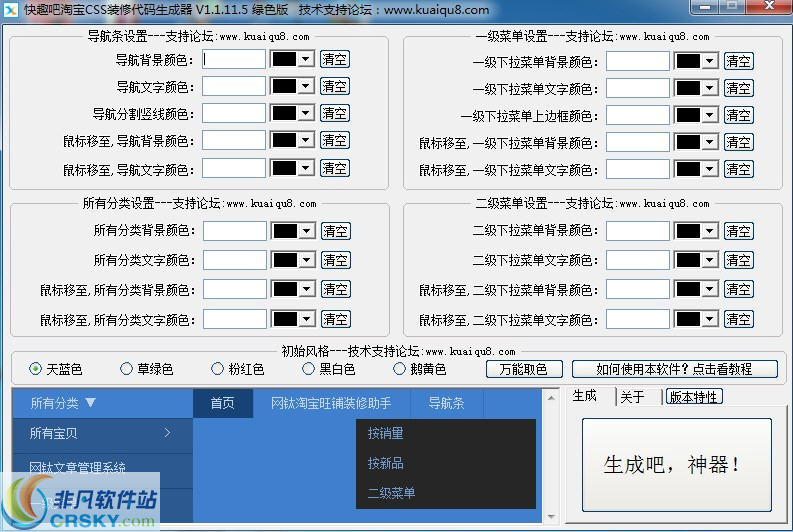The image size is (793, 532).
Task: Open the 导航背景颜色 color dropdown arrow
Action: click(305, 59)
